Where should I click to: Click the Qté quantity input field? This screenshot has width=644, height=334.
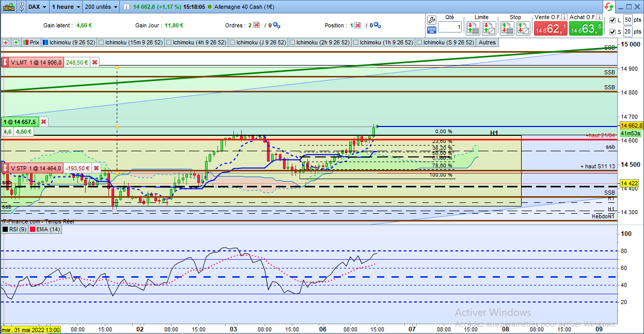[450, 27]
